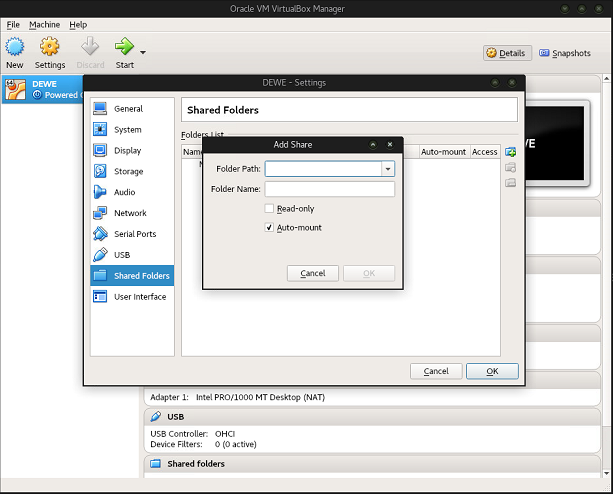Click the Adapter 1 Intel PRO/1000 text
Image resolution: width=613 pixels, height=494 pixels.
[238, 397]
